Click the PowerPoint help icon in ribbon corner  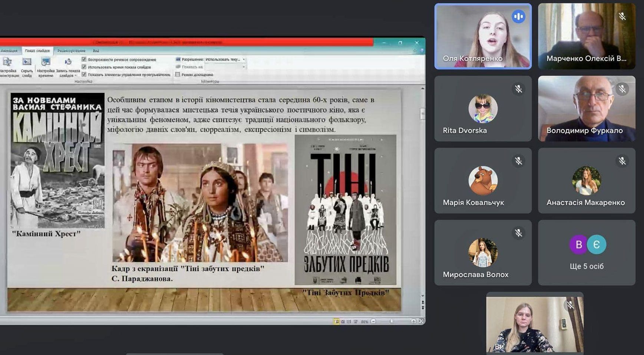pyautogui.click(x=422, y=50)
